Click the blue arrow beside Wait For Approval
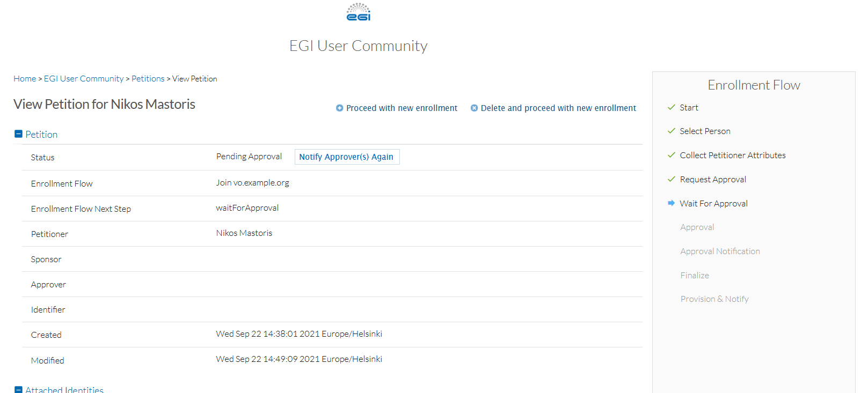Viewport: 868px width, 393px height. 671,203
